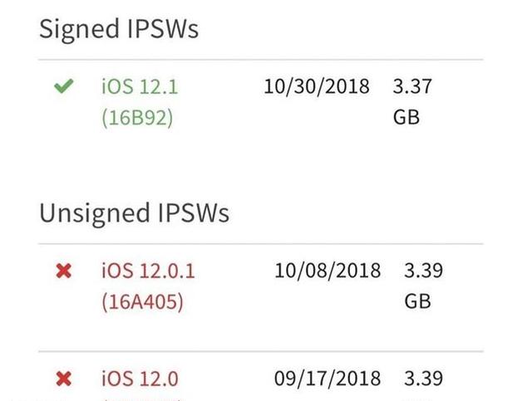Image resolution: width=532 pixels, height=401 pixels.
Task: Click the 10/08/2018 release date
Action: click(328, 271)
